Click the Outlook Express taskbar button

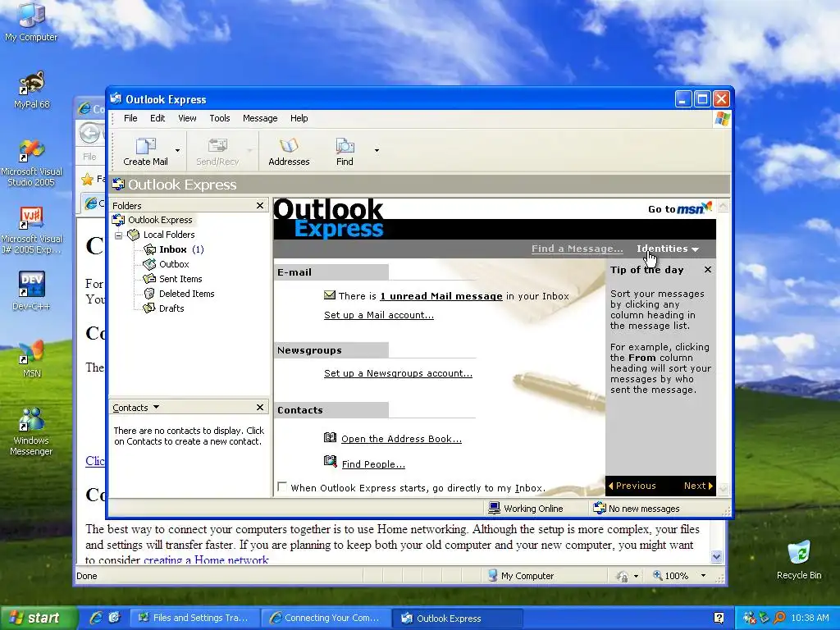click(x=457, y=619)
